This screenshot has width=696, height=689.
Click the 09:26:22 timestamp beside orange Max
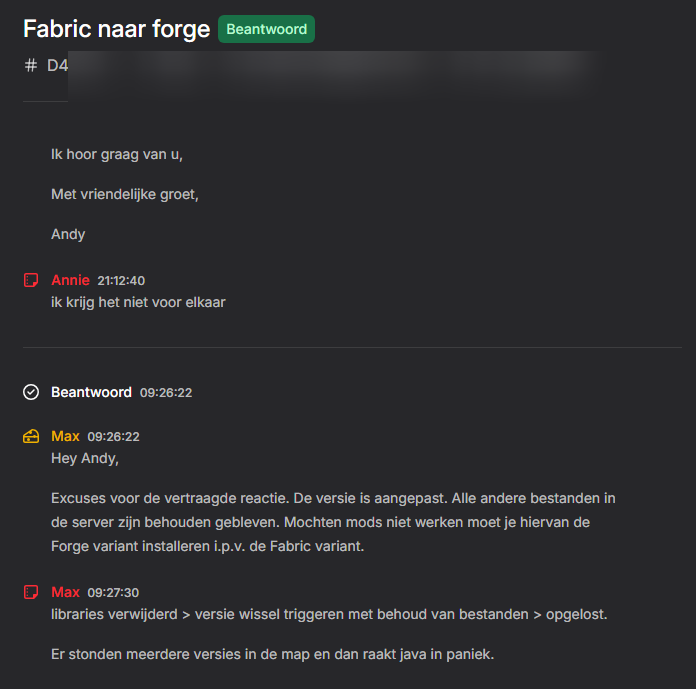113,437
